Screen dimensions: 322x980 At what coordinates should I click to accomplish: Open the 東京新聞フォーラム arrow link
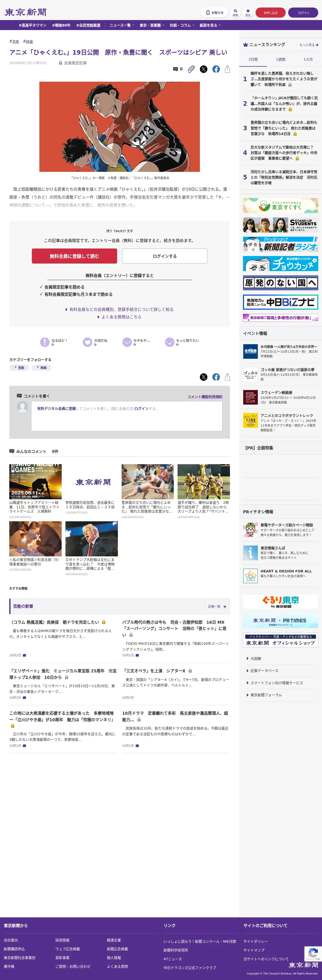point(264,695)
